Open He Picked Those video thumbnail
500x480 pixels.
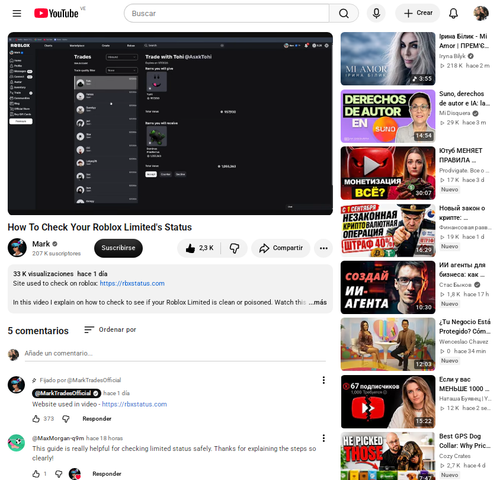click(x=388, y=456)
